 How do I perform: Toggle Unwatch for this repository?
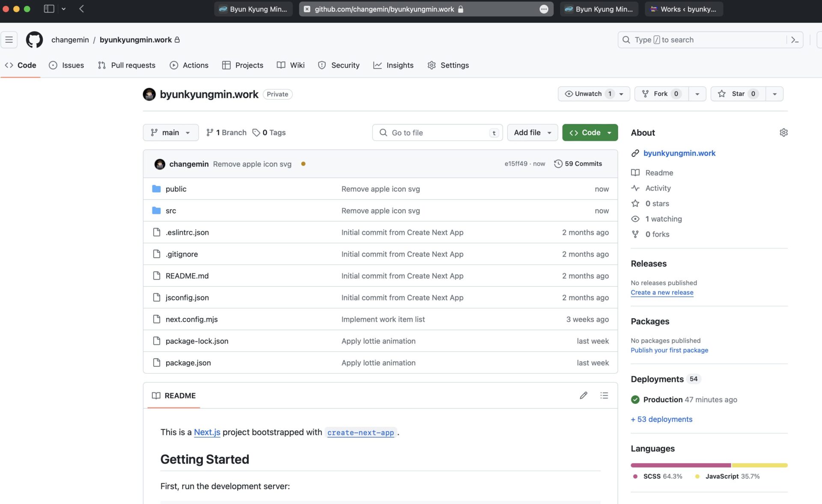pos(588,94)
